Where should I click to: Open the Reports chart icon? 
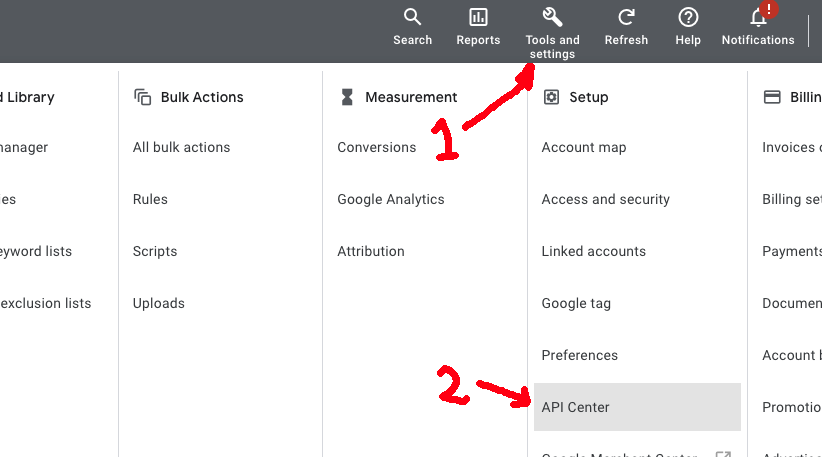(478, 17)
